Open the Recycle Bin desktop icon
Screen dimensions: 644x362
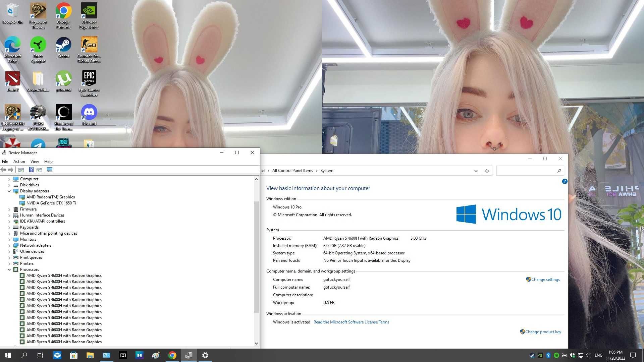click(13, 14)
